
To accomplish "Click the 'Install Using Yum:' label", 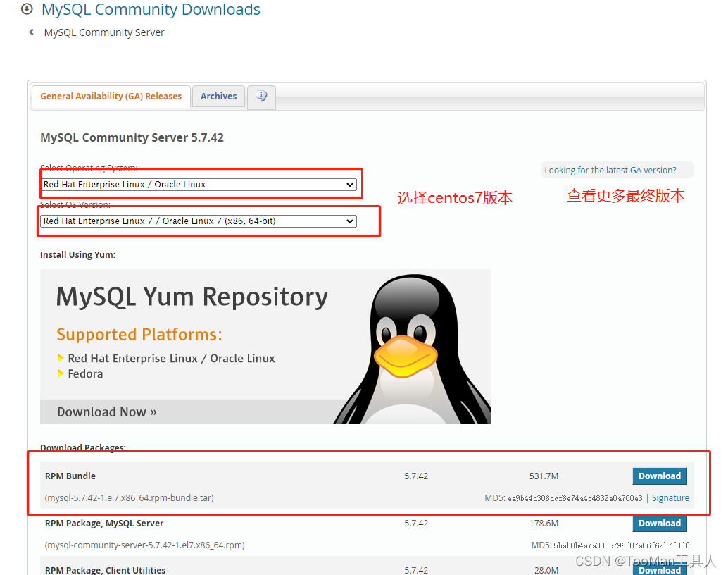I will (x=77, y=254).
